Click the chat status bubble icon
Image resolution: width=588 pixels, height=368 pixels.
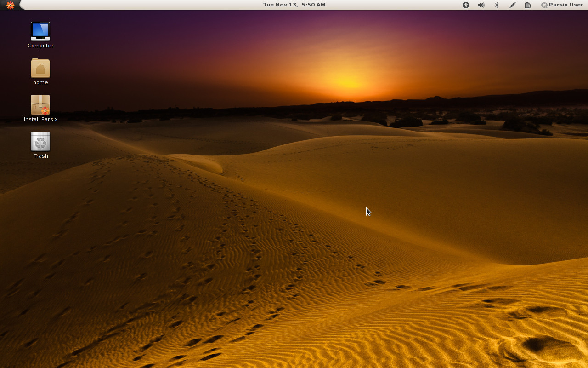click(544, 5)
